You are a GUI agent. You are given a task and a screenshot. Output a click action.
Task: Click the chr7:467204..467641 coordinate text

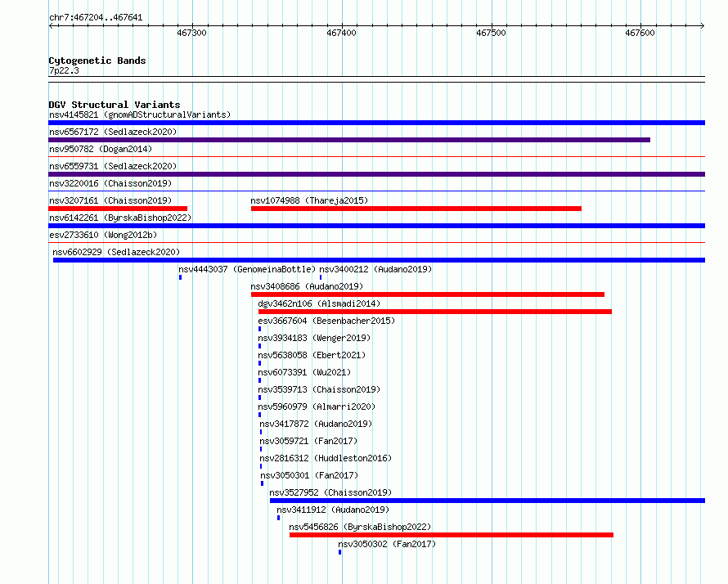96,18
